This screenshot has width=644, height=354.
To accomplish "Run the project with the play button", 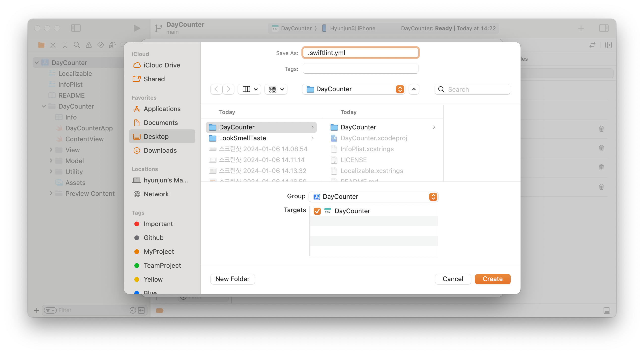I will click(137, 28).
